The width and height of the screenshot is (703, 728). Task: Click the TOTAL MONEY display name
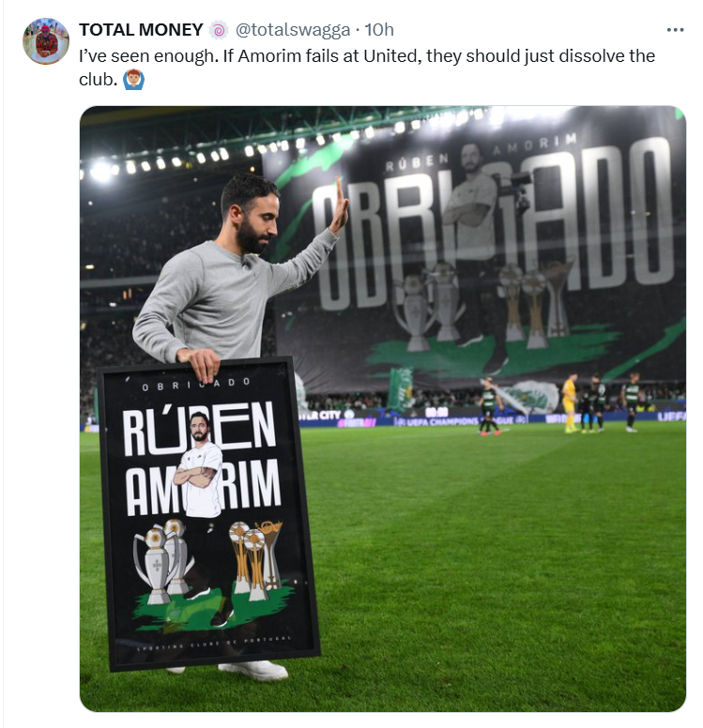pos(141,30)
